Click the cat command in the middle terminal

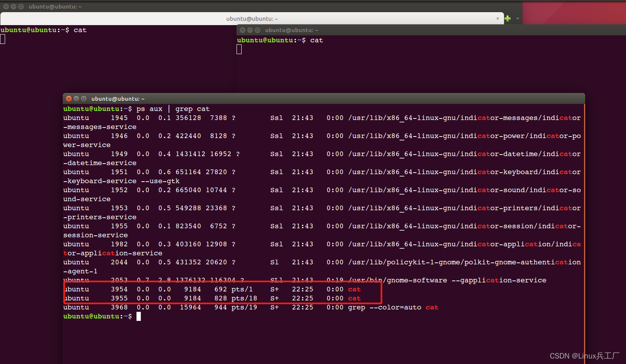(317, 40)
